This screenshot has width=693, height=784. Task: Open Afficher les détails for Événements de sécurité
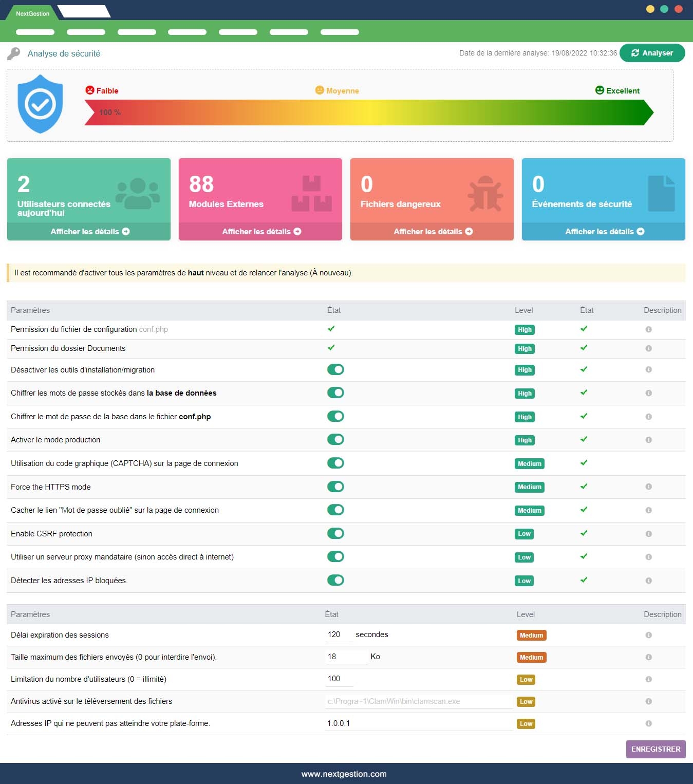604,232
